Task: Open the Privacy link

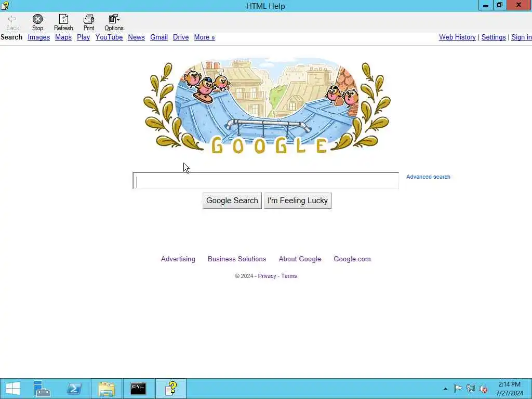Action: point(267,276)
